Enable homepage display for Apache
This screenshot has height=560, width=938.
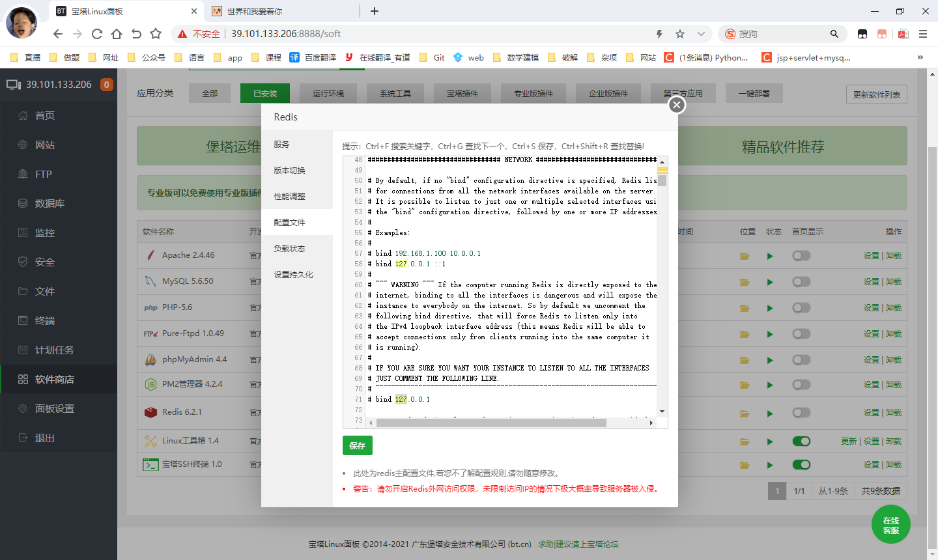(801, 256)
